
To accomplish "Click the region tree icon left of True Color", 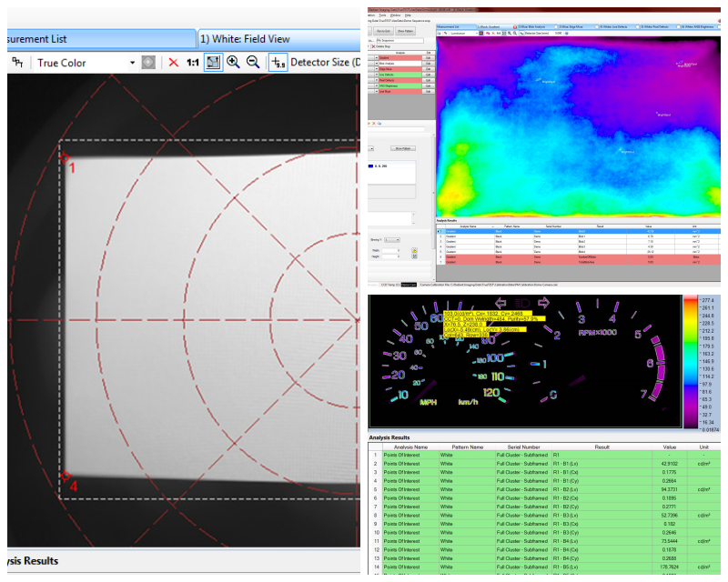I will [17, 62].
